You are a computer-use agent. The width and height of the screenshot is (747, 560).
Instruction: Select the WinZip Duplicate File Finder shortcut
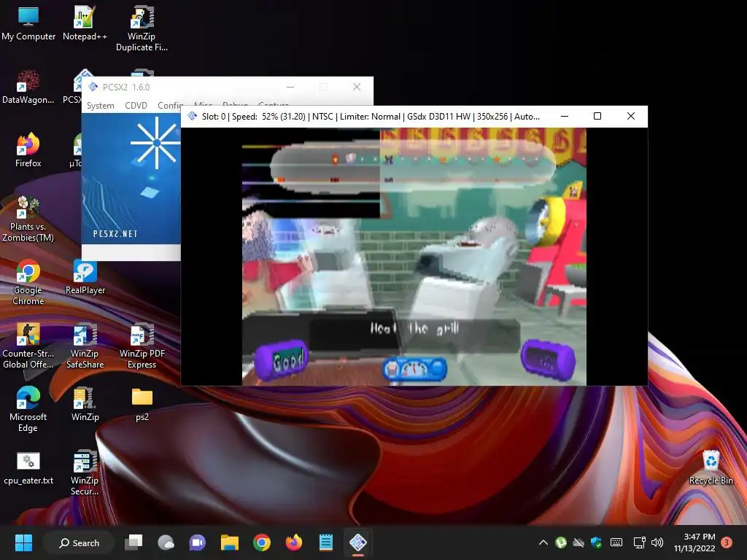coord(142,28)
